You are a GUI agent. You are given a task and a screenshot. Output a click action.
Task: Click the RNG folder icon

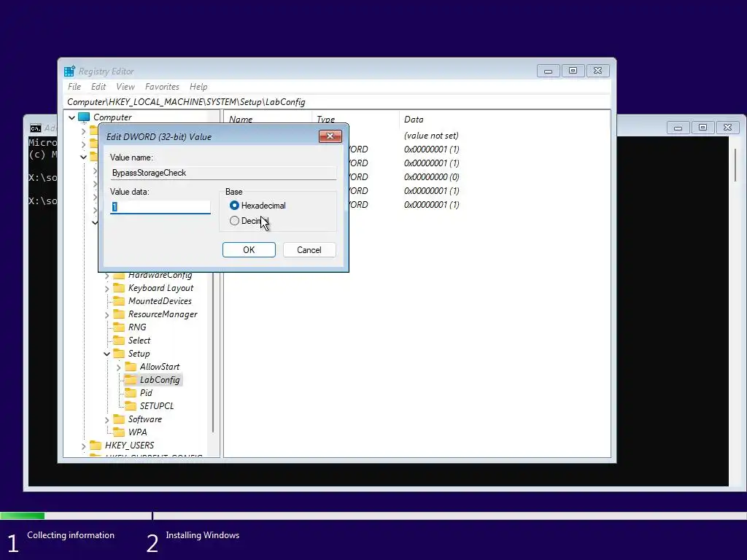pos(119,327)
